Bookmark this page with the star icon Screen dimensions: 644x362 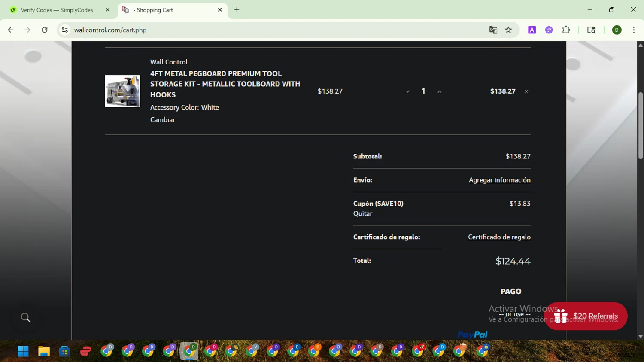[509, 30]
